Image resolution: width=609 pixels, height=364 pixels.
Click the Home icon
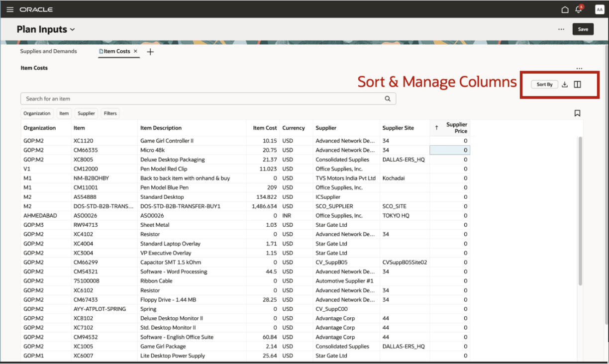[x=565, y=9]
